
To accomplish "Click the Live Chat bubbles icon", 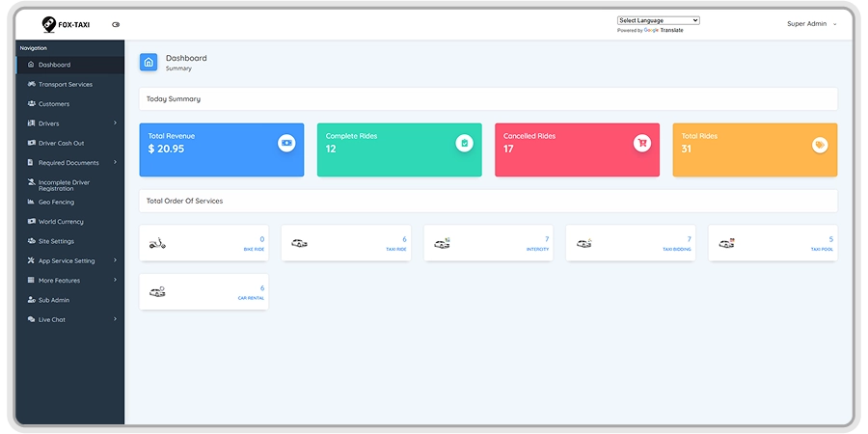I will [x=31, y=319].
